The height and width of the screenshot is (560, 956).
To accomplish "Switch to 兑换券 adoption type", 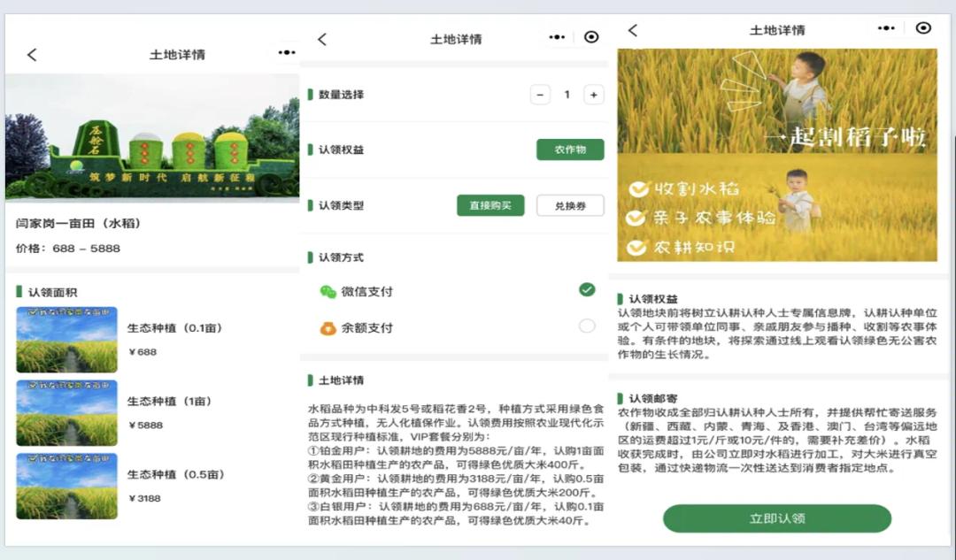I will coord(570,205).
